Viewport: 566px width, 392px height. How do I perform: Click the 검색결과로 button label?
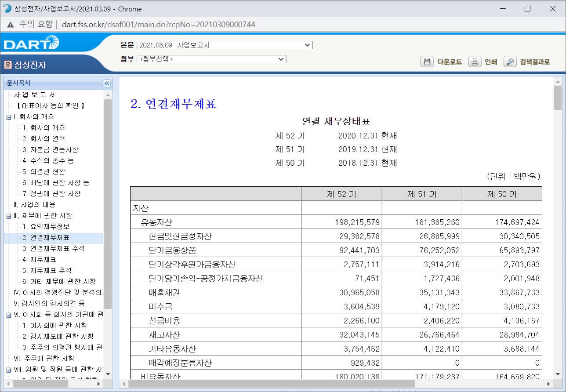pyautogui.click(x=535, y=62)
